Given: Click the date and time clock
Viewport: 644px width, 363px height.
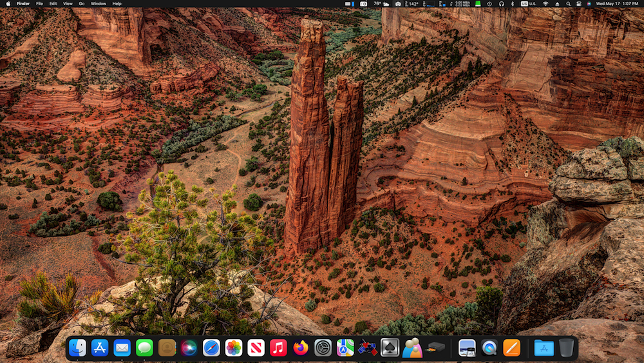Looking at the screenshot, I should 617,4.
